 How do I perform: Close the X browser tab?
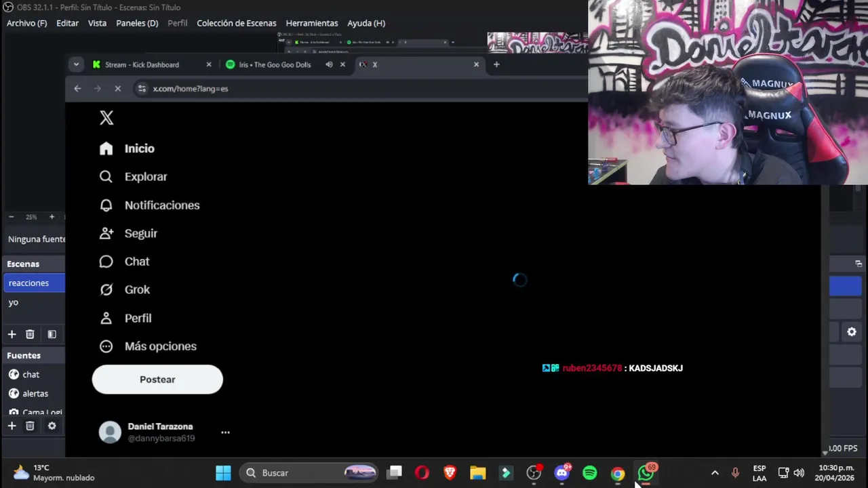click(x=476, y=64)
